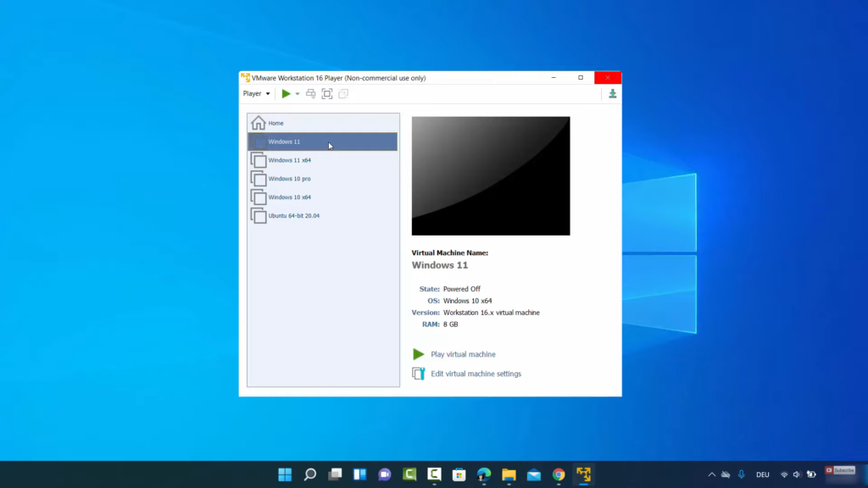Click the green Play virtual machine icon
This screenshot has width=868, height=488.
coord(418,354)
